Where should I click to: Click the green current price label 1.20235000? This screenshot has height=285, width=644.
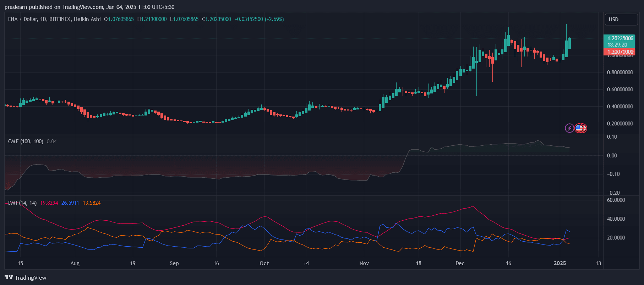(x=620, y=38)
